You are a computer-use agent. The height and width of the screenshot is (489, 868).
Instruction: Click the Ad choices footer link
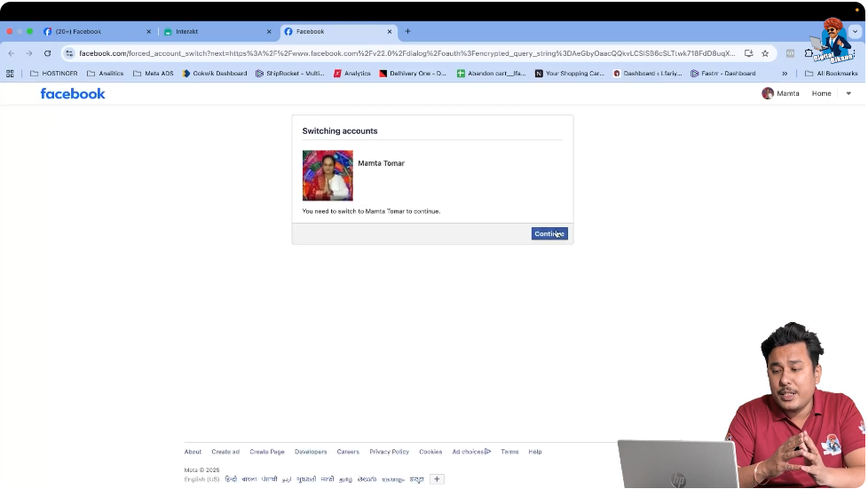(x=471, y=452)
